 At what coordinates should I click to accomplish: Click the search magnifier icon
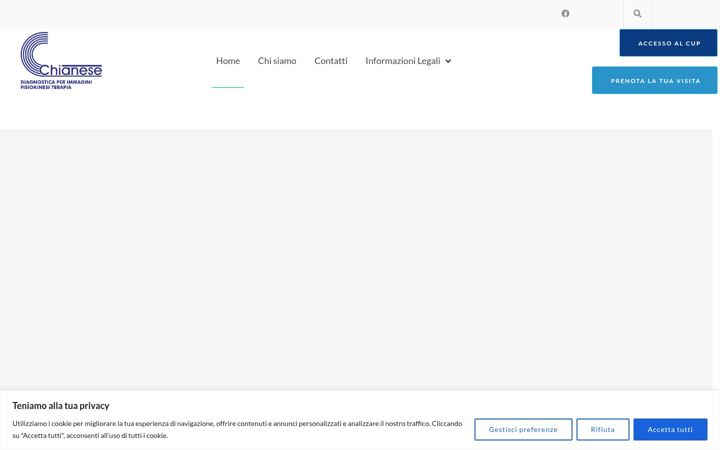[x=637, y=13]
